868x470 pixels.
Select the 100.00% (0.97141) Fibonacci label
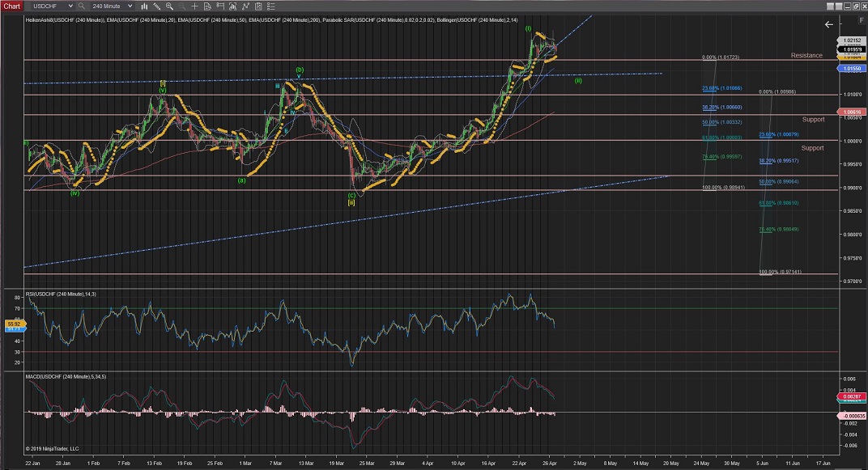(x=780, y=272)
